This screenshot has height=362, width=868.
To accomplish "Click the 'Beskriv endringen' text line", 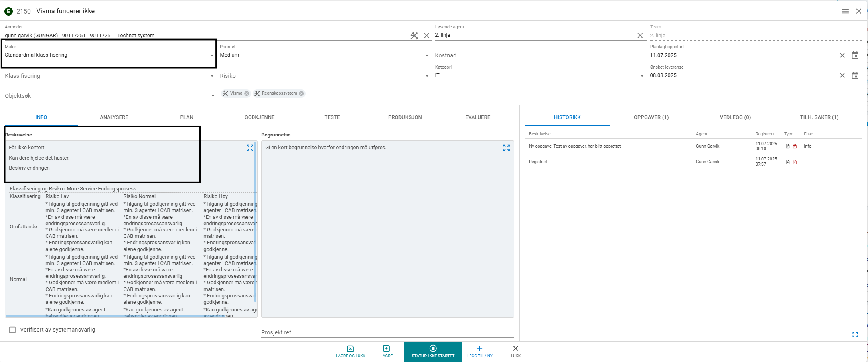I will coord(30,168).
